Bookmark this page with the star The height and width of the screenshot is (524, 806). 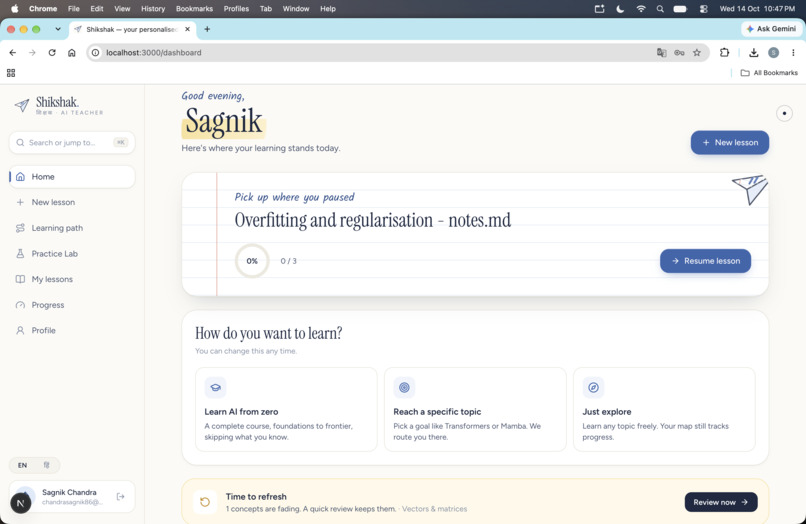[x=697, y=52]
